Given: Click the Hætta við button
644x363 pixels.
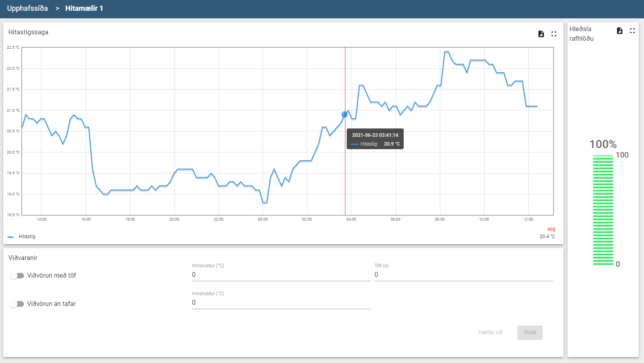Looking at the screenshot, I should [490, 332].
